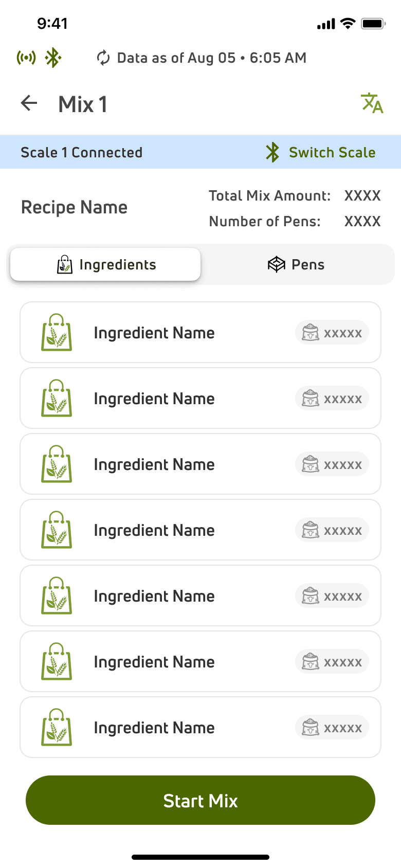Tap the sack amount badge on fourth ingredient

332,530
